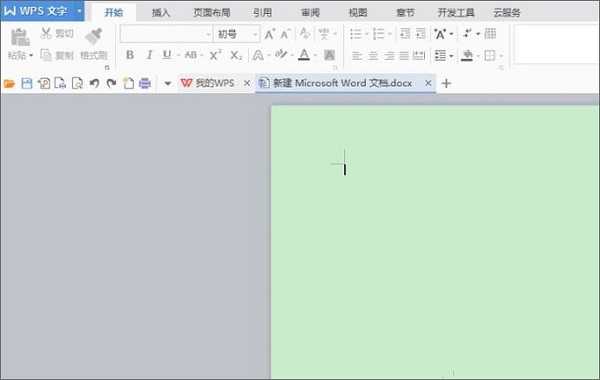Click the Print icon in quick toolbar
This screenshot has width=600, height=380.
point(145,83)
